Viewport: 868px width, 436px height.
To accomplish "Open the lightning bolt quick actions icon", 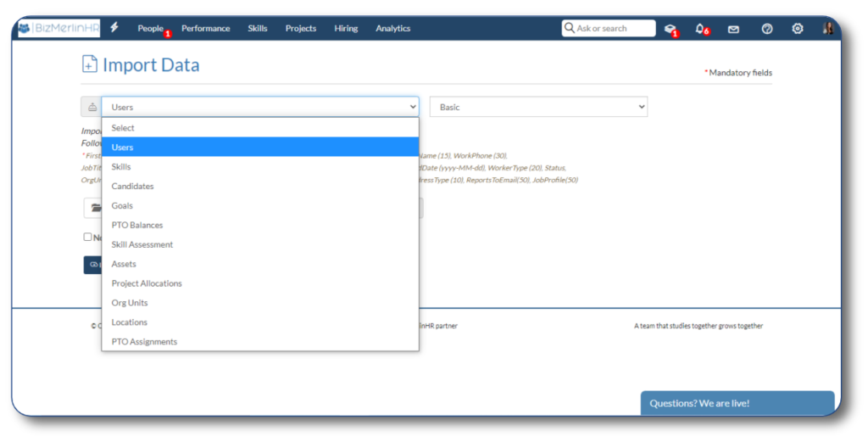I will [x=114, y=27].
